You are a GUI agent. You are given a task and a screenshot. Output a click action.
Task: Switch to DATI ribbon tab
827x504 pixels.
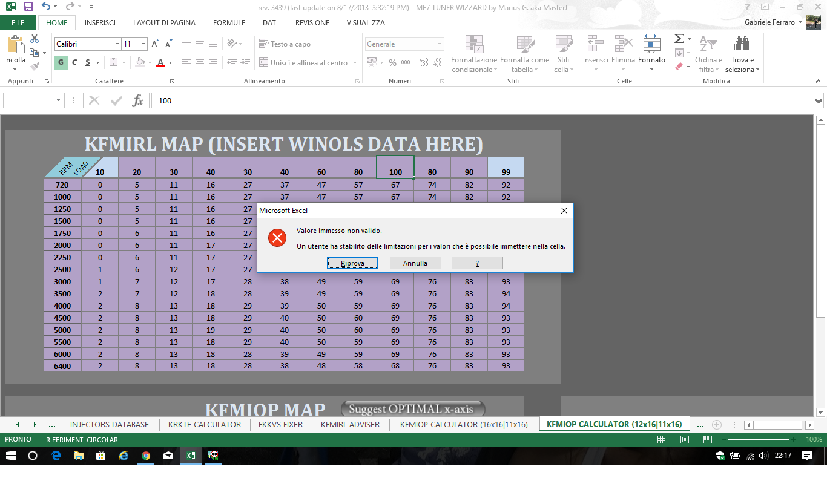[270, 23]
